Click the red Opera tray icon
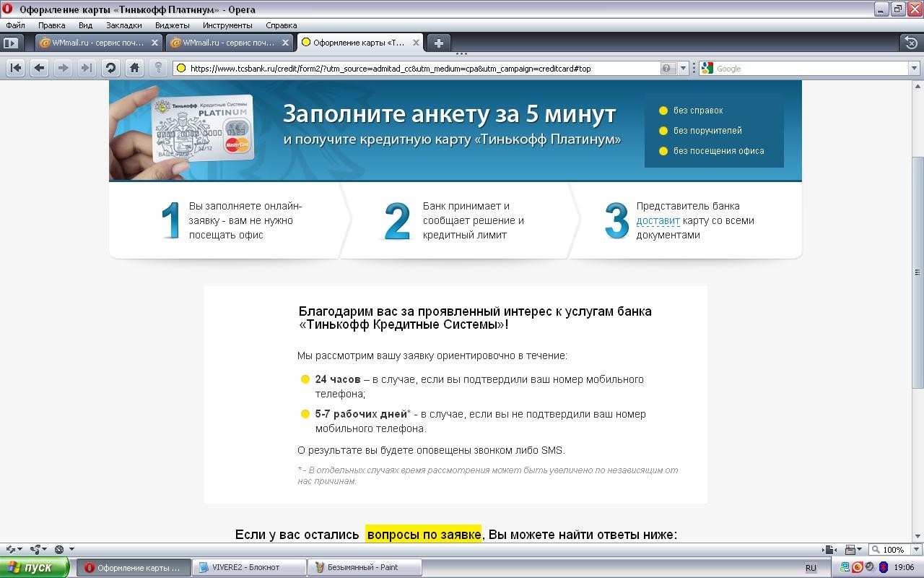Viewport: 924px width, 578px height. pyautogui.click(x=858, y=568)
